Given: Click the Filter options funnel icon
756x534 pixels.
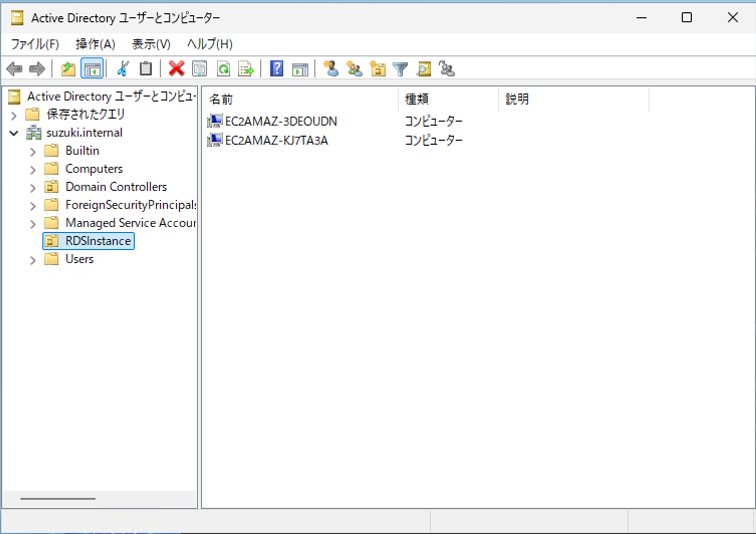Looking at the screenshot, I should click(x=400, y=69).
